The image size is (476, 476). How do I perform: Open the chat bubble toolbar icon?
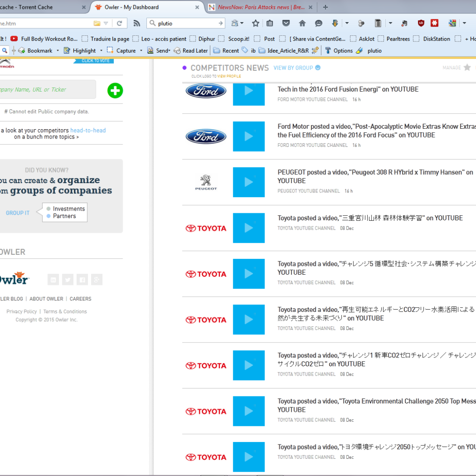tap(318, 23)
